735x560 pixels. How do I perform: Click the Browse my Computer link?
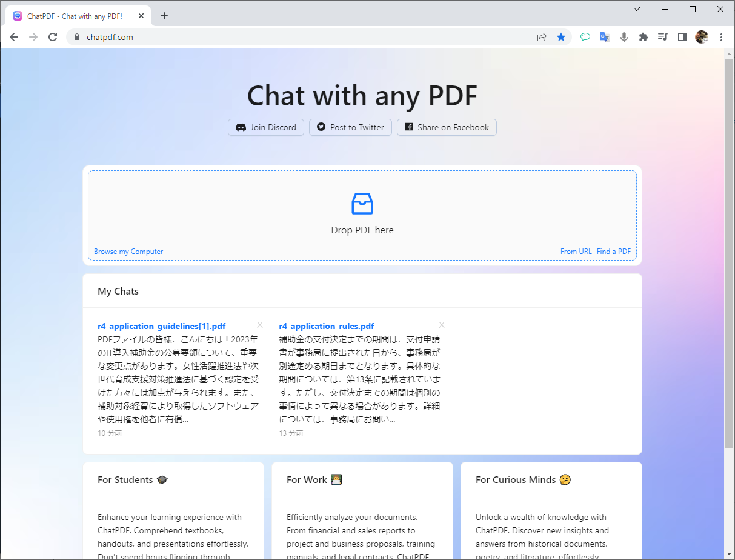pyautogui.click(x=128, y=252)
